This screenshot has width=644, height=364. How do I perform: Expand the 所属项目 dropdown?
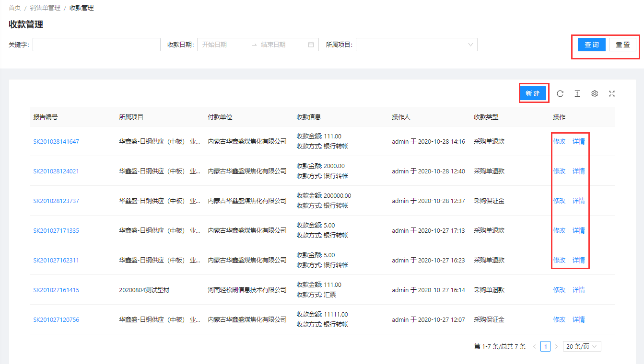[x=416, y=45]
